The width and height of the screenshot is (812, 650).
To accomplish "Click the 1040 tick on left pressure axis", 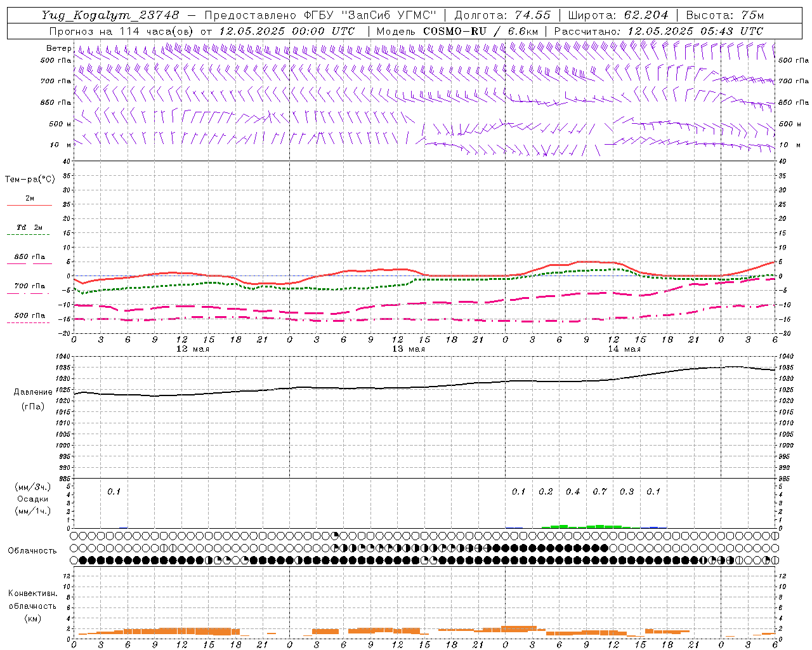I will coord(62,357).
